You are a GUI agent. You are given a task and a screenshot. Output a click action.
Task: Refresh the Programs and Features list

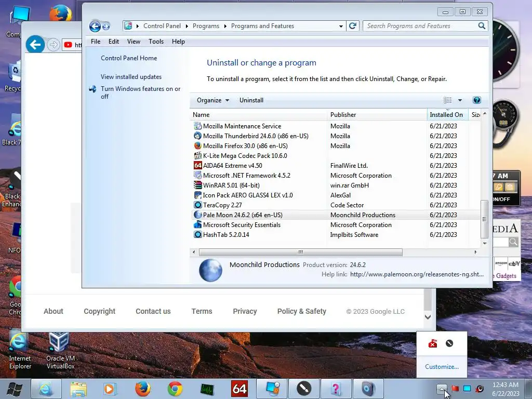pos(353,26)
